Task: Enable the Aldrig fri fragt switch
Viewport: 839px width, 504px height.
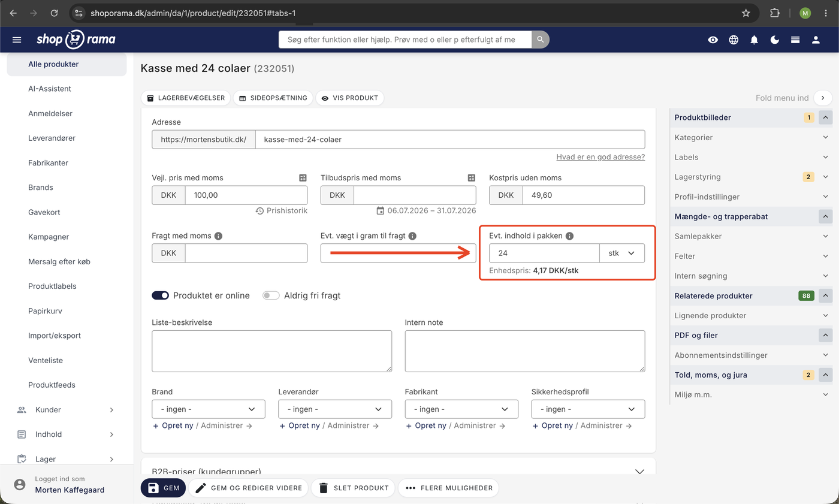Action: (271, 295)
